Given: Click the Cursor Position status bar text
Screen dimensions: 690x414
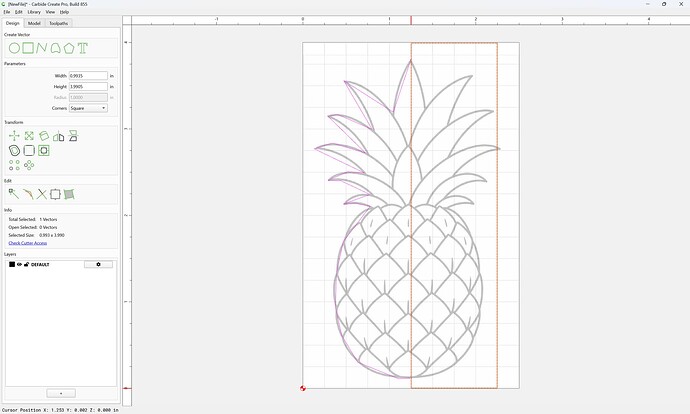Looking at the screenshot, I should click(60, 410).
